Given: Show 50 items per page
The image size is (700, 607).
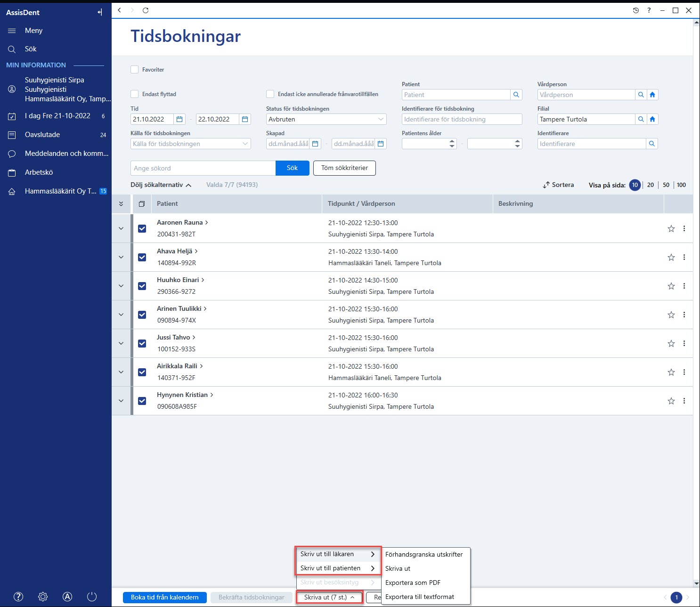Looking at the screenshot, I should coord(666,185).
